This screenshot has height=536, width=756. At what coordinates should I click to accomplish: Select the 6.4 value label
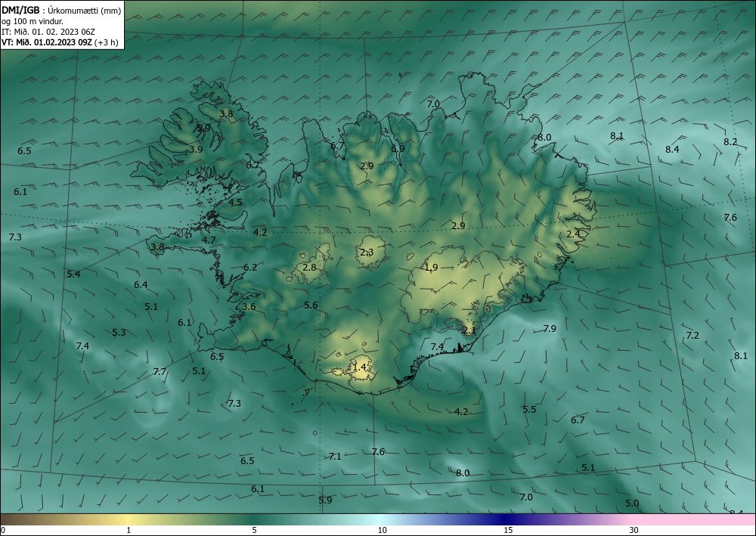141,285
